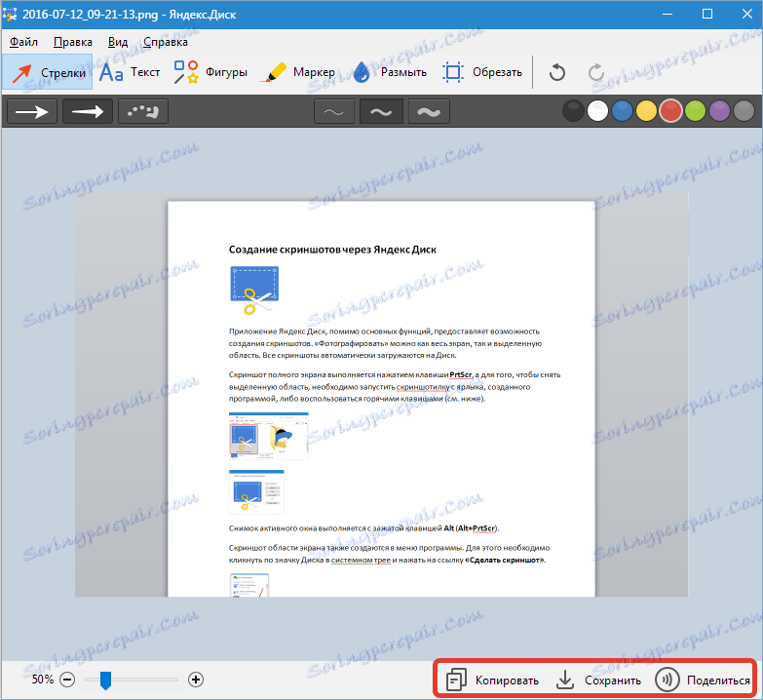Choose the dotted curved arrow style

point(143,111)
